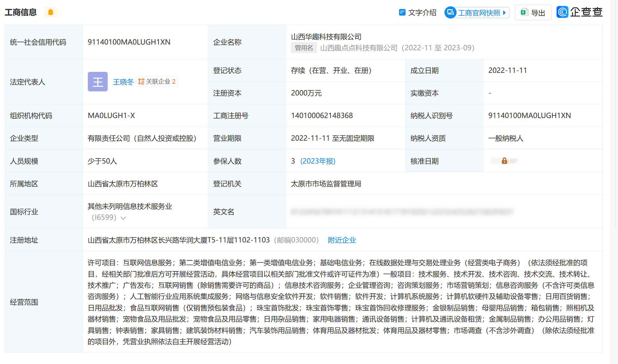Click the Excel 导出 export icon
This screenshot has height=364, width=618.
pos(524,12)
